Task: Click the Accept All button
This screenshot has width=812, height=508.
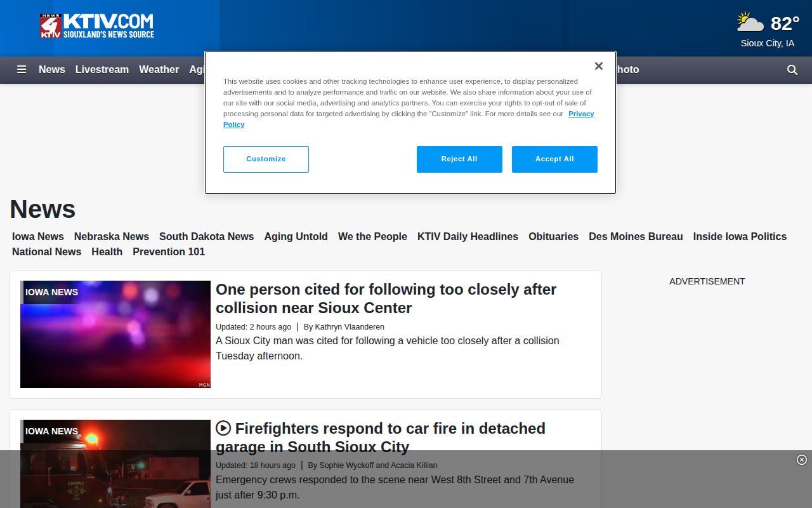Action: coord(554,159)
